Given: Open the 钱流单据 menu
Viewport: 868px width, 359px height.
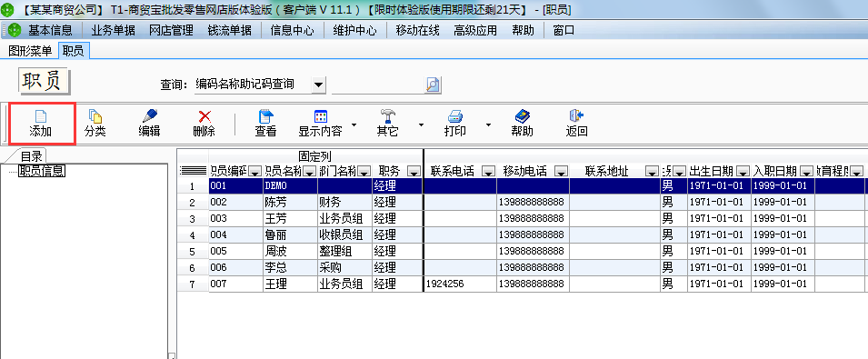Looking at the screenshot, I should click(229, 30).
